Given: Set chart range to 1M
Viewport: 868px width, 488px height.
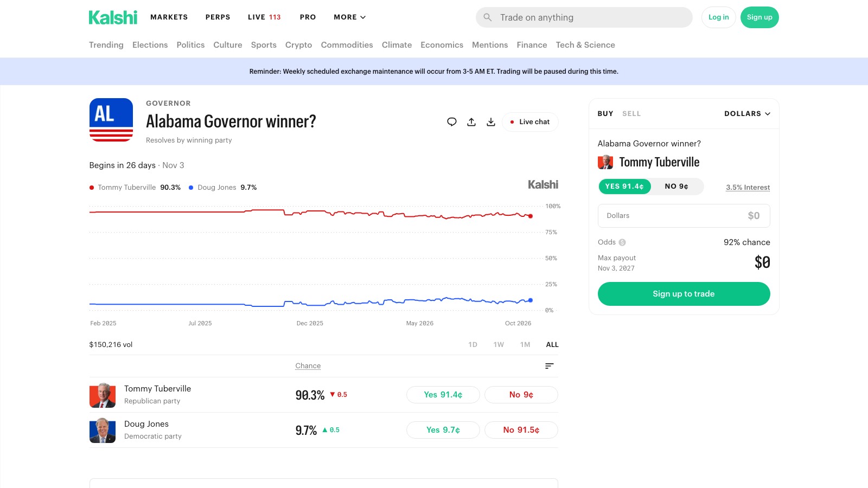Looking at the screenshot, I should tap(525, 345).
